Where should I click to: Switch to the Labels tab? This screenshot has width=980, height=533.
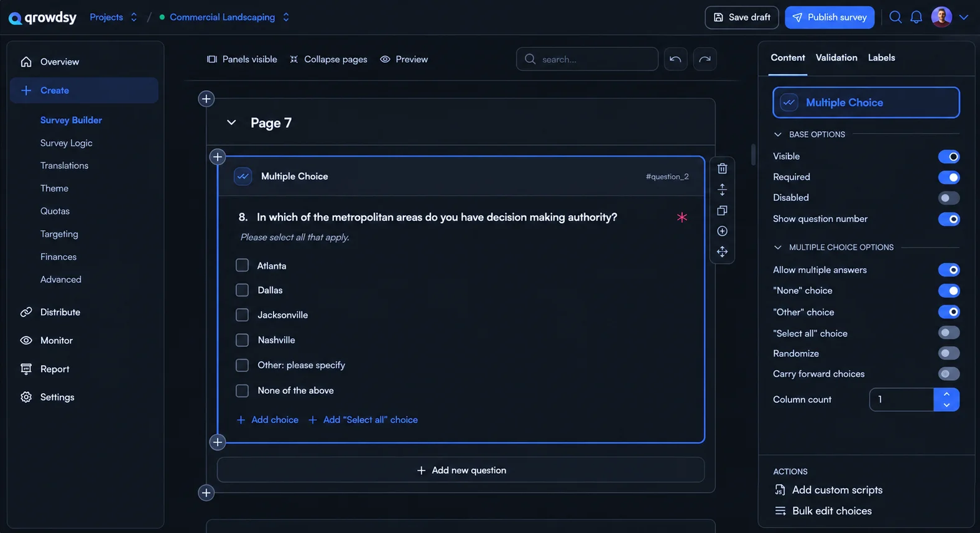click(x=881, y=58)
